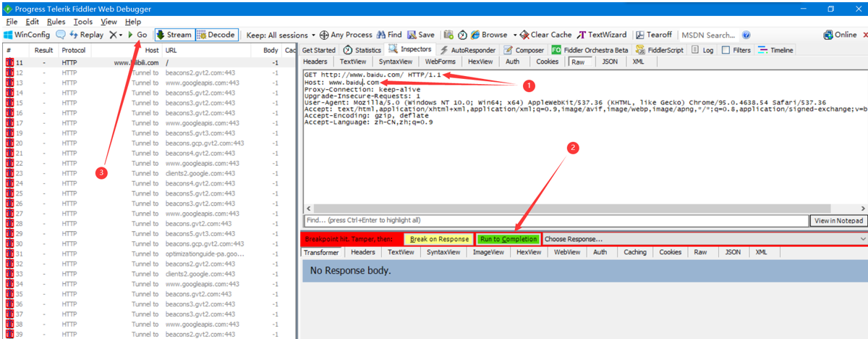Expand the Browse dropdown arrow
This screenshot has height=339, width=868.
tap(515, 35)
